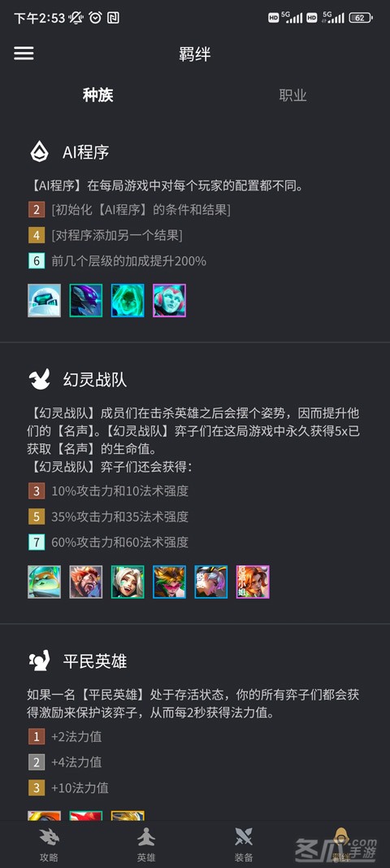
Task: Open the 厄运小姐 champion portrait
Action: click(x=253, y=582)
